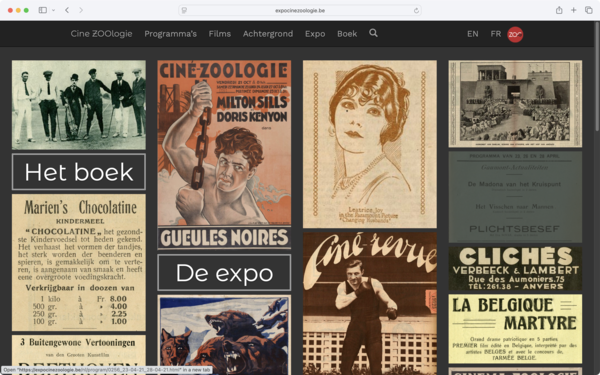Open the Boek menu item
600x375 pixels.
[x=347, y=34]
